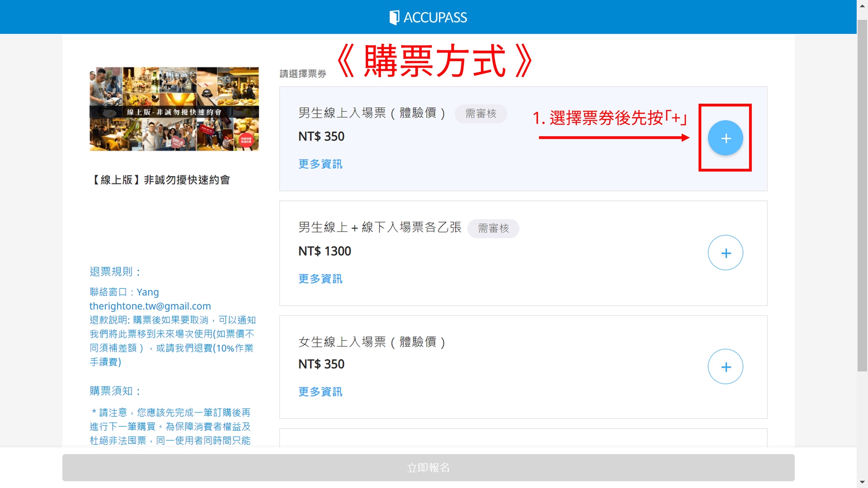
Task: Click the 立即報名 register button
Action: click(428, 468)
